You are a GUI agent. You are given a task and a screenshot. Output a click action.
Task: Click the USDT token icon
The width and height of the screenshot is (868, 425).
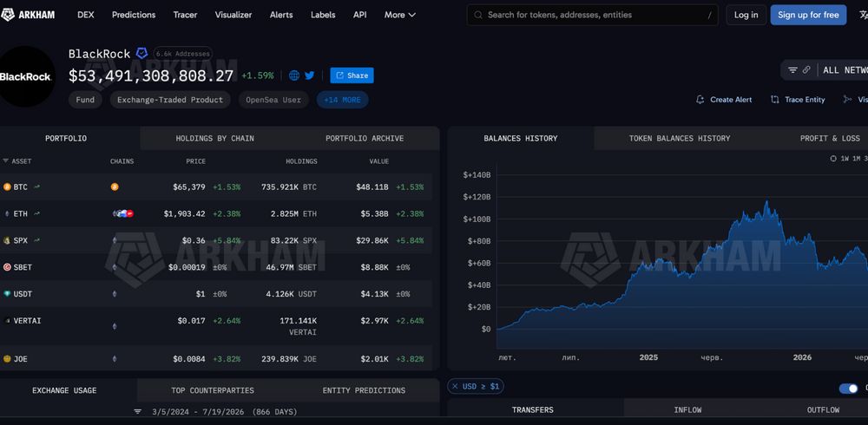click(7, 294)
